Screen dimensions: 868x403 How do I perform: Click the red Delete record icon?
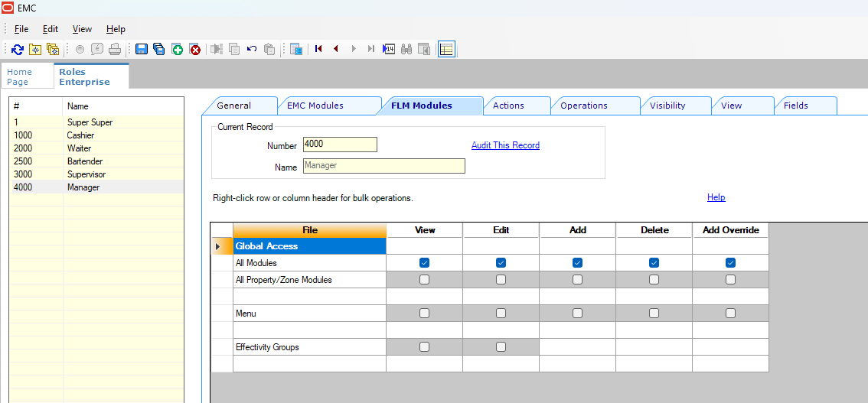tap(195, 49)
